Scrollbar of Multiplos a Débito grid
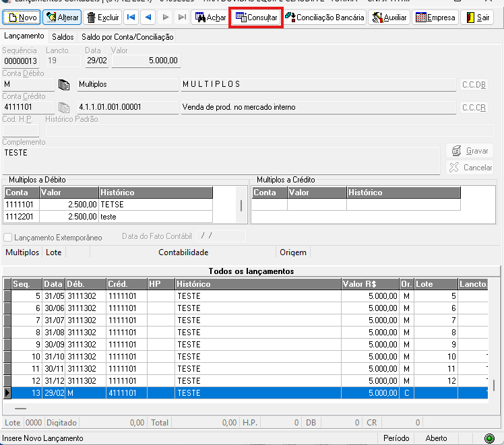Image resolution: width=504 pixels, height=445 pixels. 241,205
